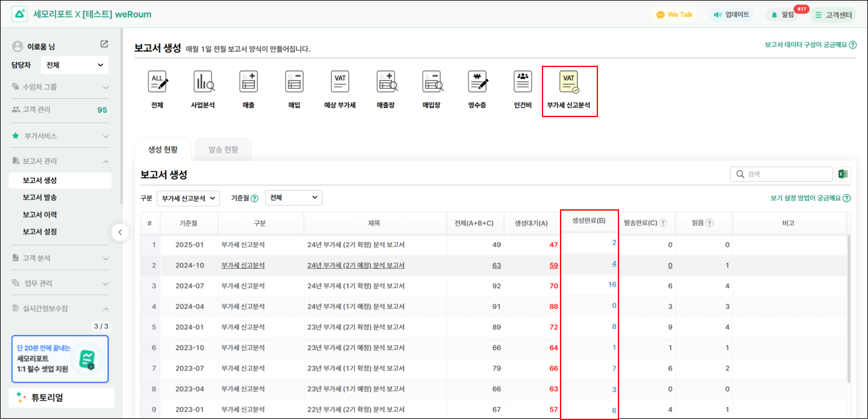Choose the 영수증 report icon

(x=477, y=82)
